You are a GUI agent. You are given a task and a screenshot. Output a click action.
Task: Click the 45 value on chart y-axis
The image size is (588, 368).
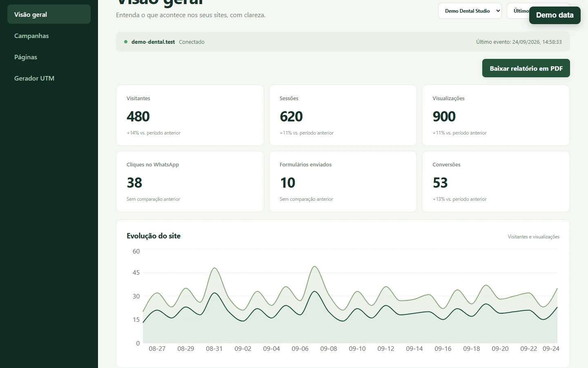point(136,273)
